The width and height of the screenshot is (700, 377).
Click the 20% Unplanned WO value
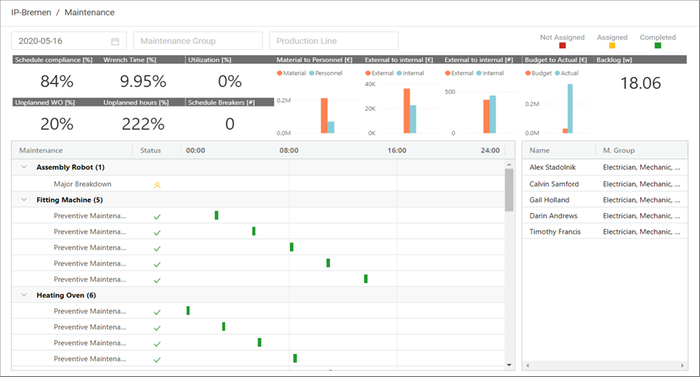coord(57,124)
